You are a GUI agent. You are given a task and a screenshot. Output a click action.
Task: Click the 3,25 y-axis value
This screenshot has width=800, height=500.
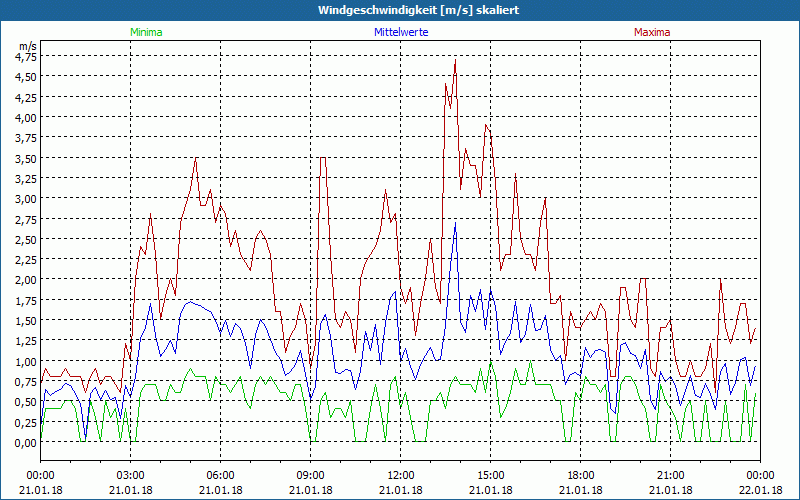26,178
